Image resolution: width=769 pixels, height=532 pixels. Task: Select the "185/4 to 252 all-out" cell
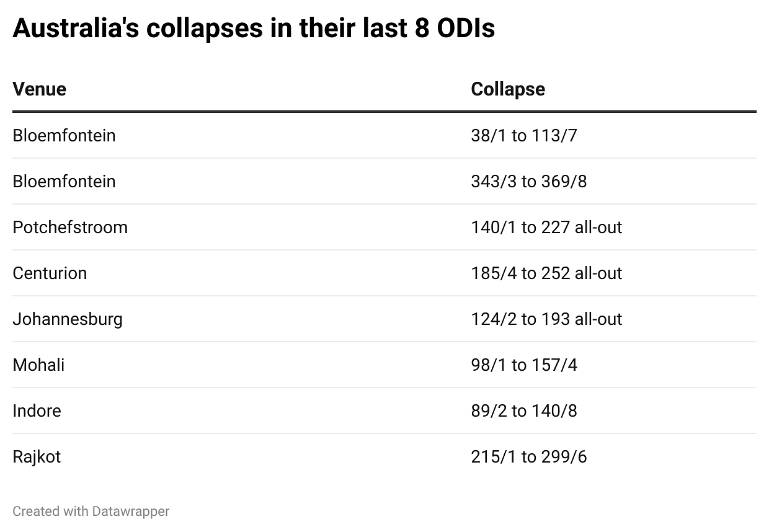[546, 273]
